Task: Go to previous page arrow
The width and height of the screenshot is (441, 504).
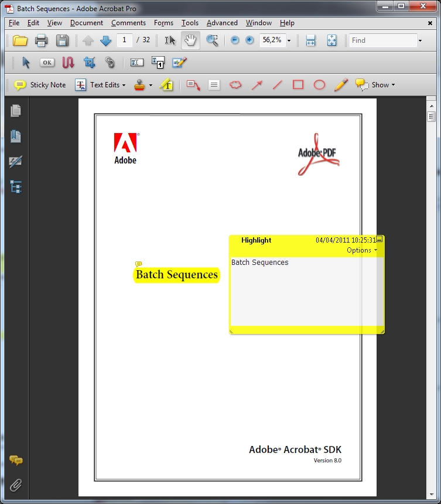Action: pos(88,40)
